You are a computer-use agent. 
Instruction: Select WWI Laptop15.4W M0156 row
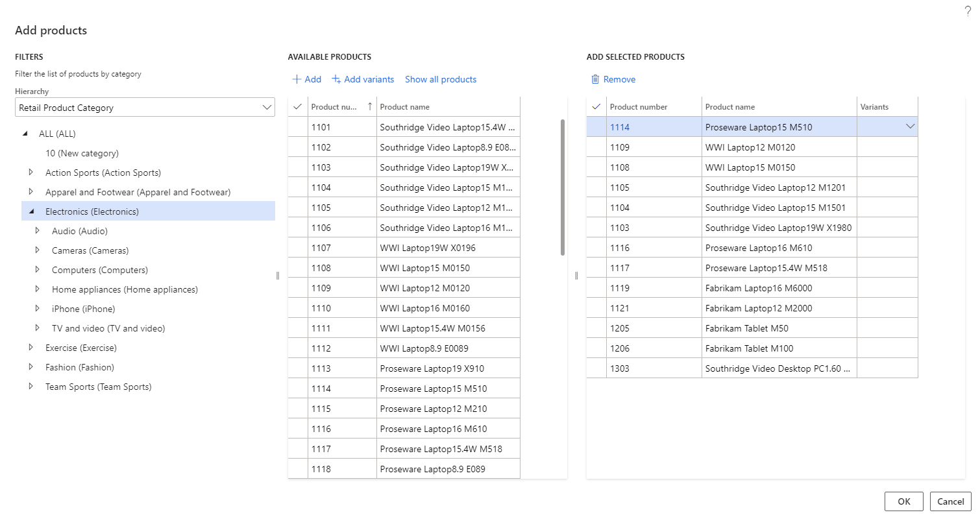tap(404, 328)
